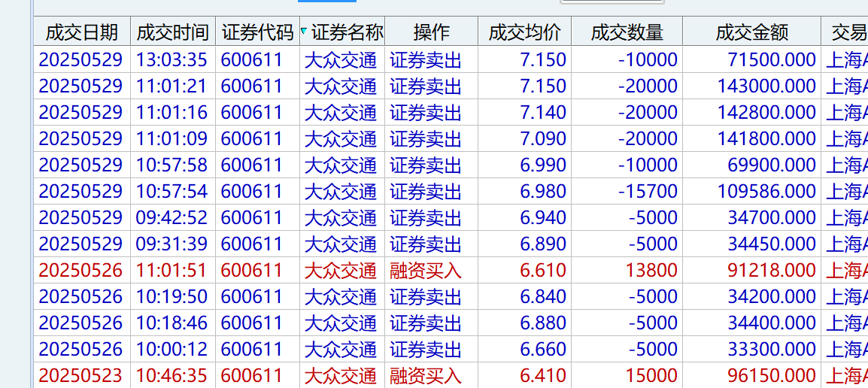Click average price 6.980
868x388 pixels.
point(543,191)
